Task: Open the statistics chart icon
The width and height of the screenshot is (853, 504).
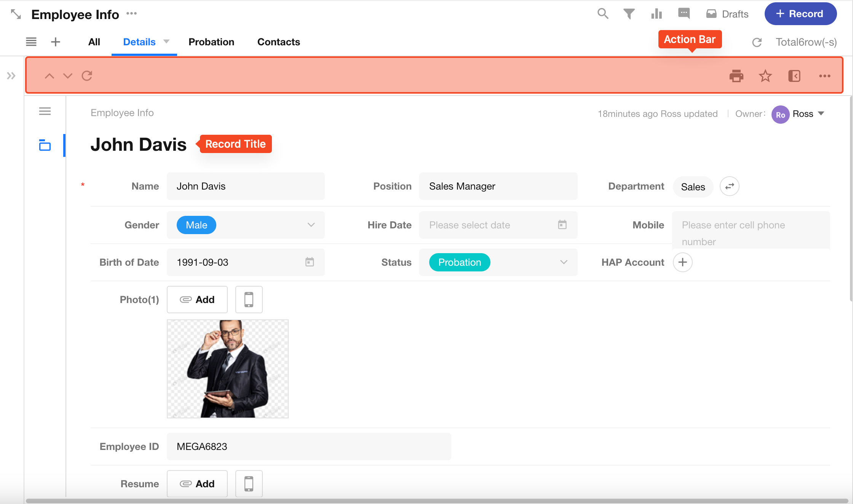Action: 656,14
